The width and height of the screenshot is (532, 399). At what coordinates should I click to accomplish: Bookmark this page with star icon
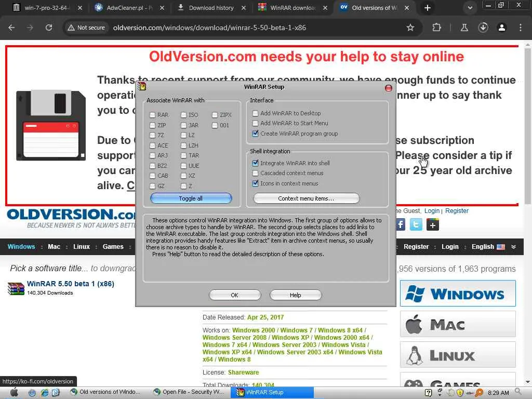410,28
